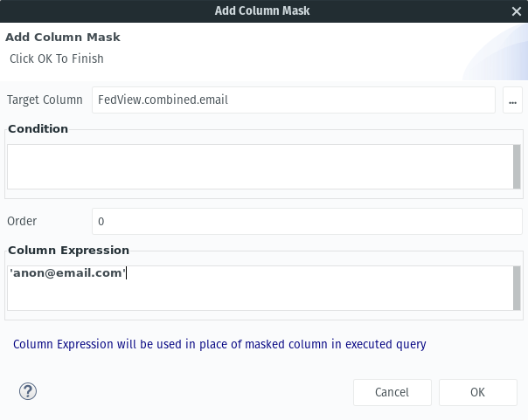528x420 pixels.
Task: Cancel the column mask dialog
Action: [393, 392]
